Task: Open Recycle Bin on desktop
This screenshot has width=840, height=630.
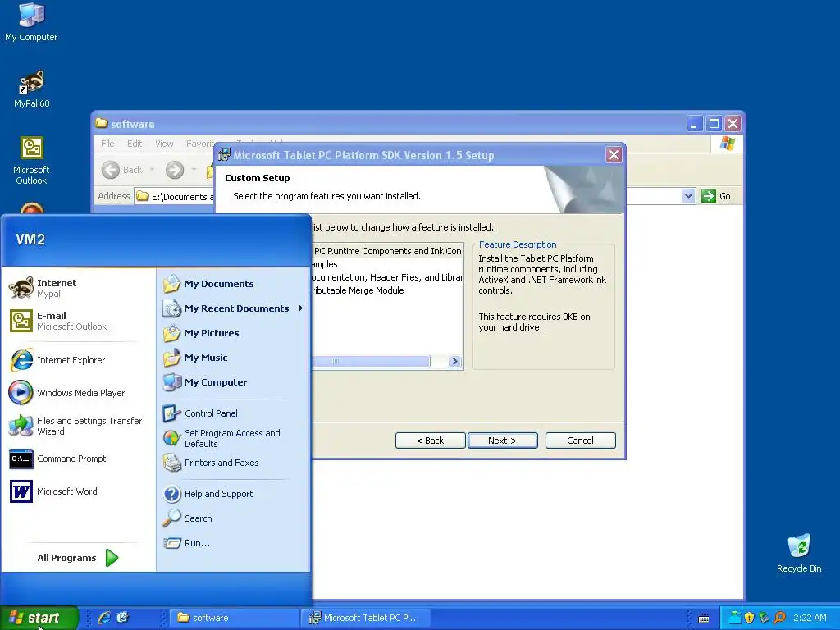Action: tap(799, 554)
